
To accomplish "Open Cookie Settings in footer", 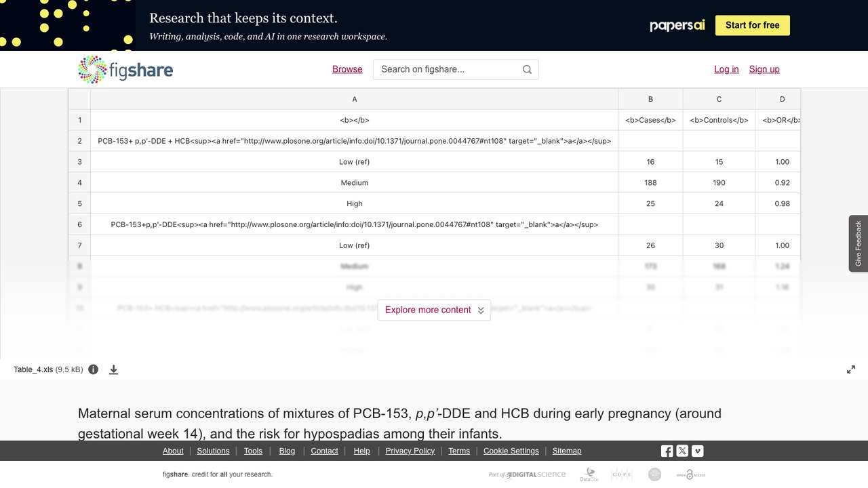I will (x=511, y=451).
